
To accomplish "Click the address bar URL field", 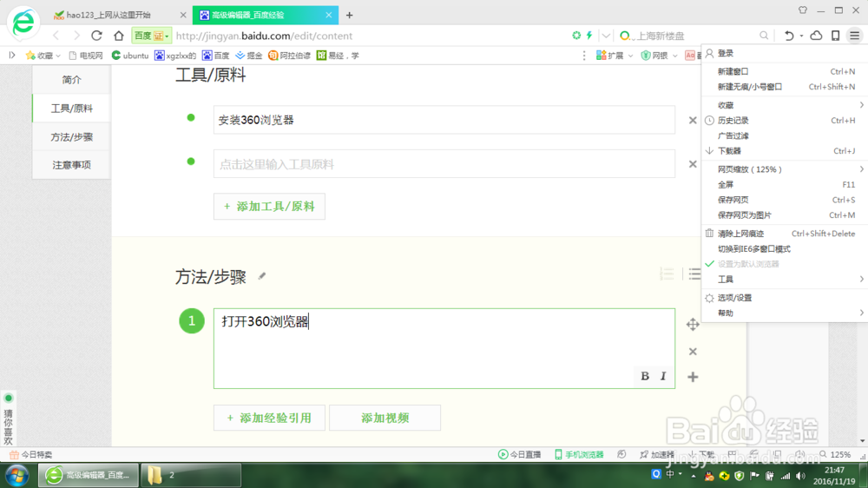I will (371, 36).
